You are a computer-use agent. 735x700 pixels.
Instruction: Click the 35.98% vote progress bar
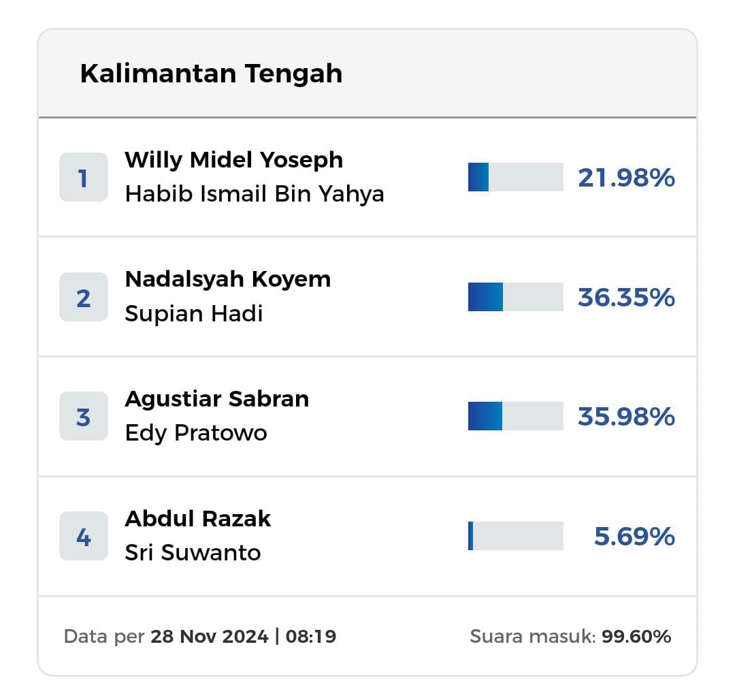coord(515,416)
